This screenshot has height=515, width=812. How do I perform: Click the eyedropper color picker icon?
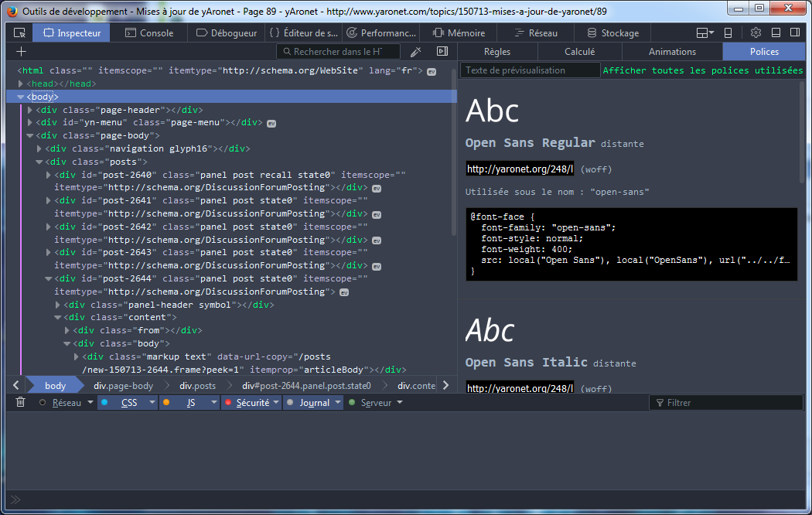(x=415, y=52)
